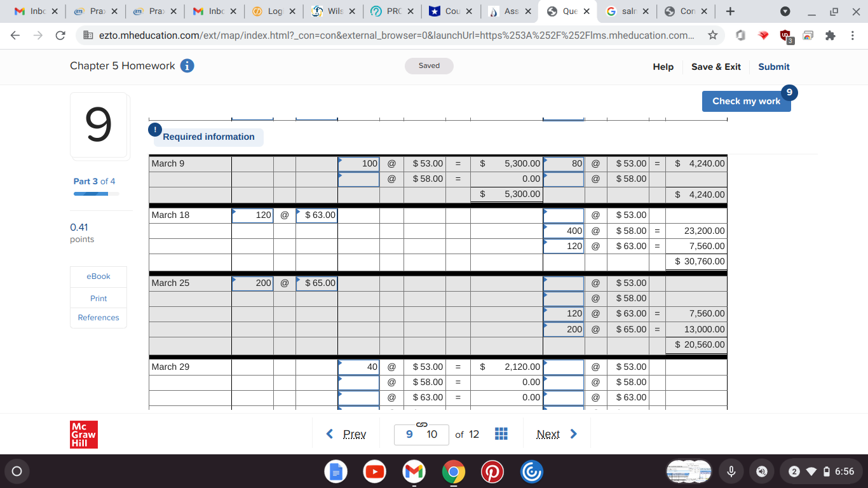
Task: Edit the March 18 unit cost field $63.00
Action: pyautogui.click(x=316, y=215)
